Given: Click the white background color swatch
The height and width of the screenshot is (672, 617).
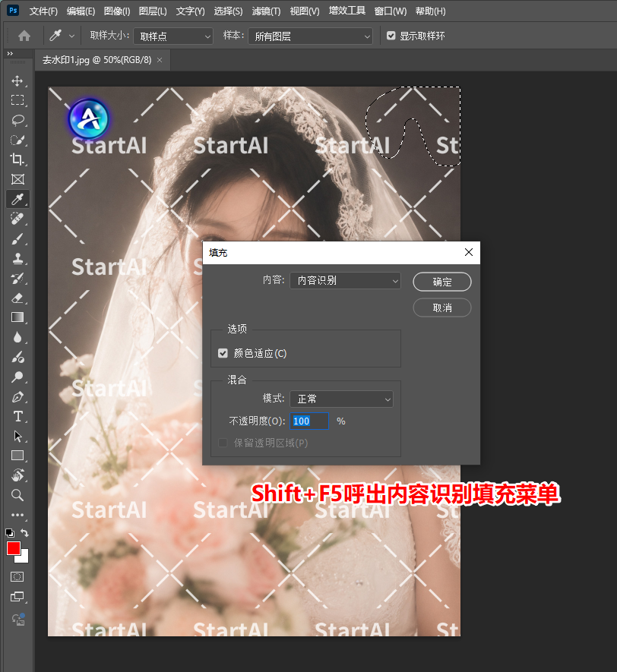Looking at the screenshot, I should tap(24, 558).
